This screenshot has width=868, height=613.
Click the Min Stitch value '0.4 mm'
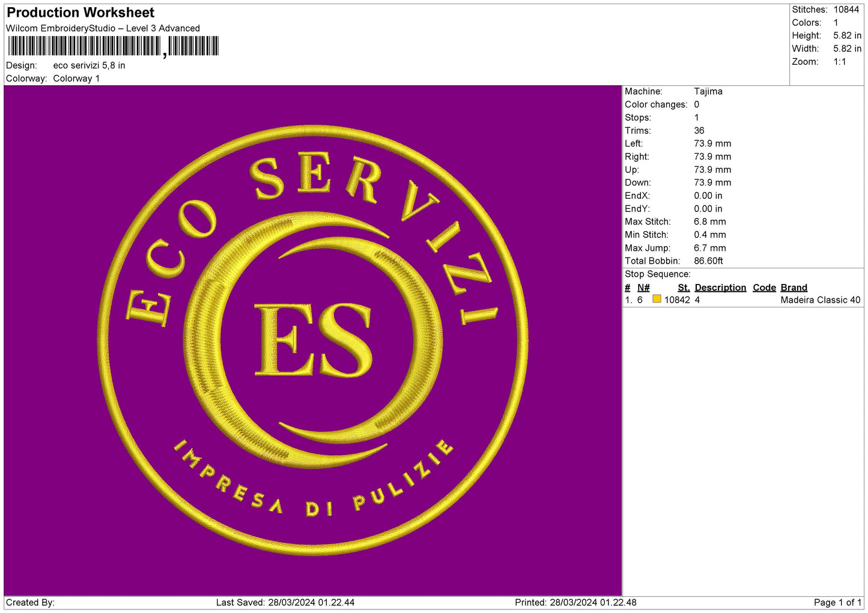click(x=710, y=235)
